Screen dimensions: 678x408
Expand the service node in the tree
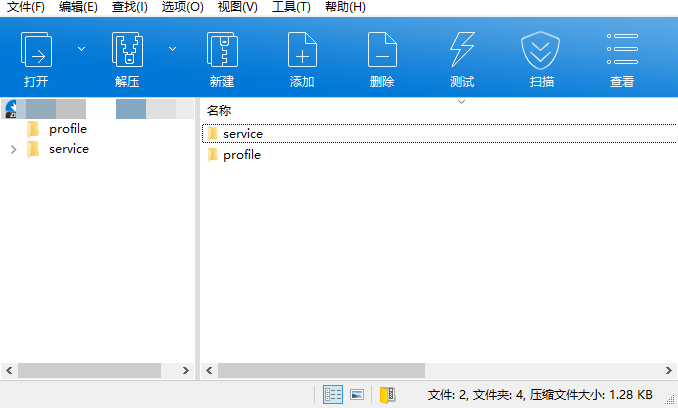13,150
